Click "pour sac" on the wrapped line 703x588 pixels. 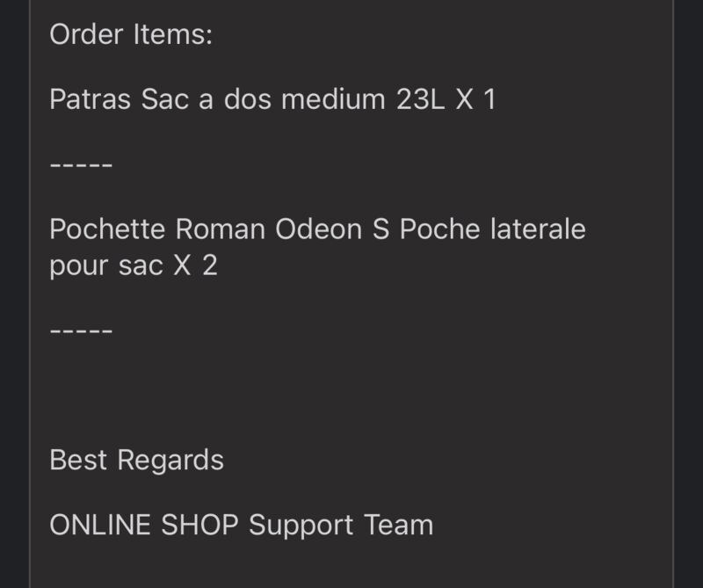pos(105,265)
